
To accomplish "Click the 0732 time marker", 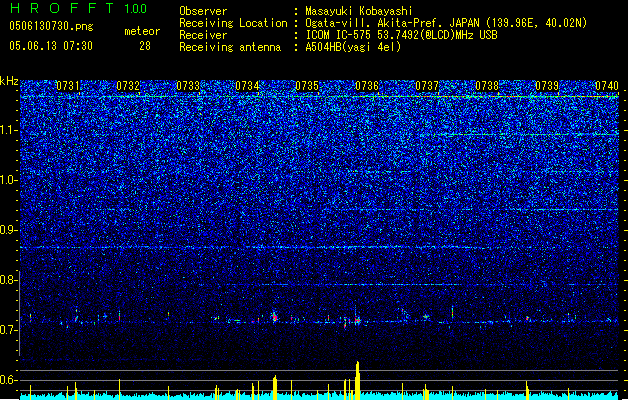I will click(x=128, y=86).
